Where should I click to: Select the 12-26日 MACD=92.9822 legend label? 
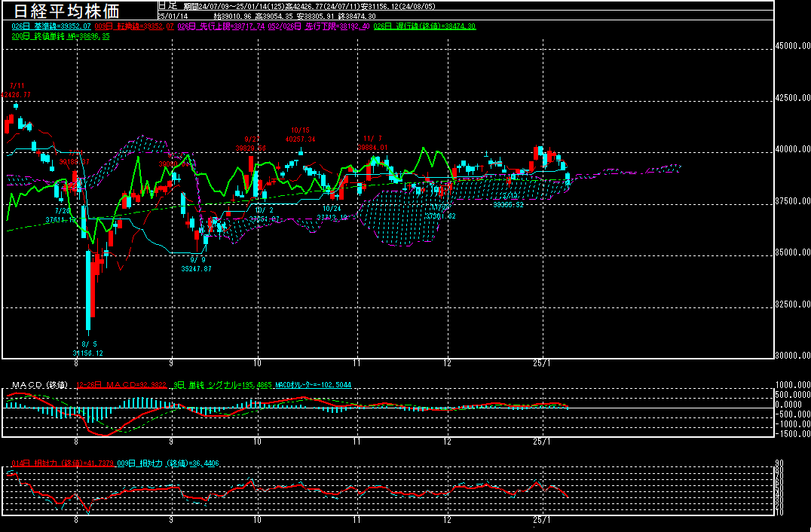click(121, 384)
